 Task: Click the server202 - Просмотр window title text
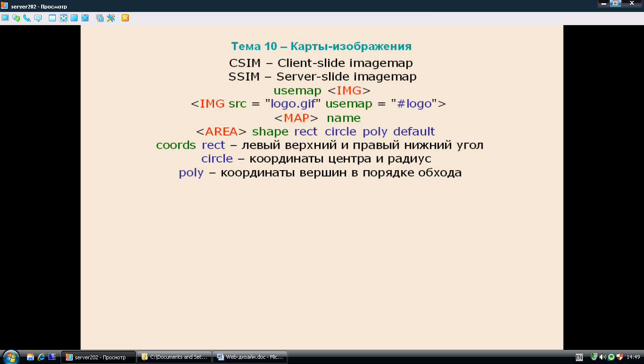(39, 7)
